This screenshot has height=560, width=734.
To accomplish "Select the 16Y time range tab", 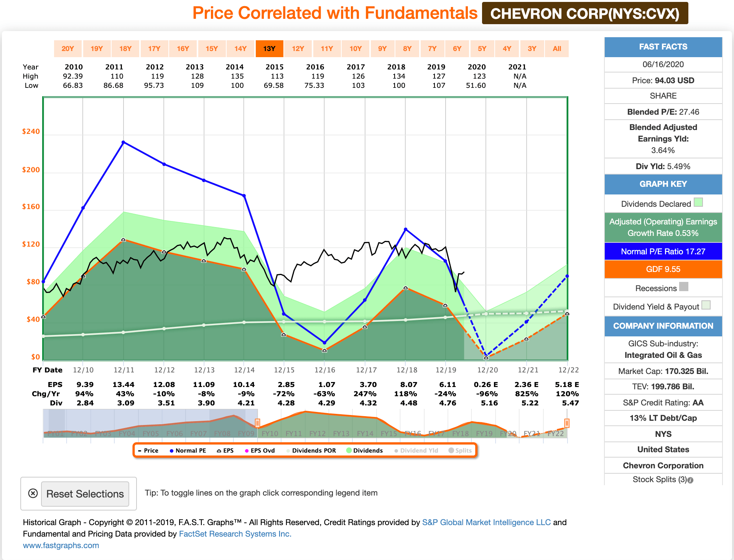I will point(183,49).
